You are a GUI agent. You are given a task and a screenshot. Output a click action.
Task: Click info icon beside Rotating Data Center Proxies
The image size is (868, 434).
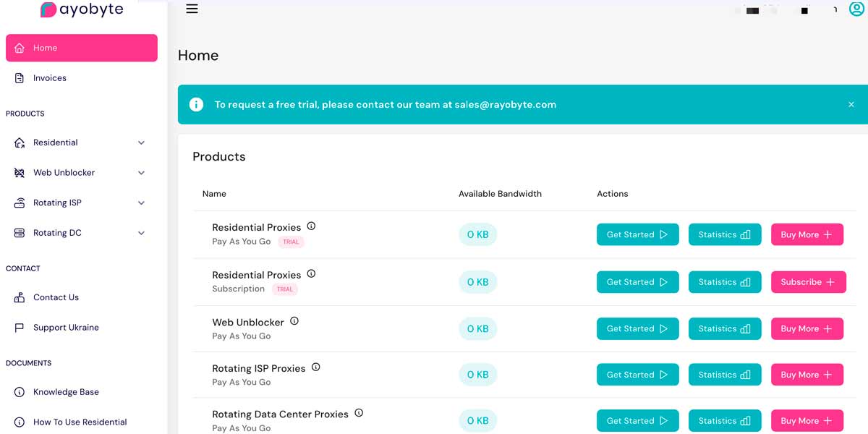[359, 413]
